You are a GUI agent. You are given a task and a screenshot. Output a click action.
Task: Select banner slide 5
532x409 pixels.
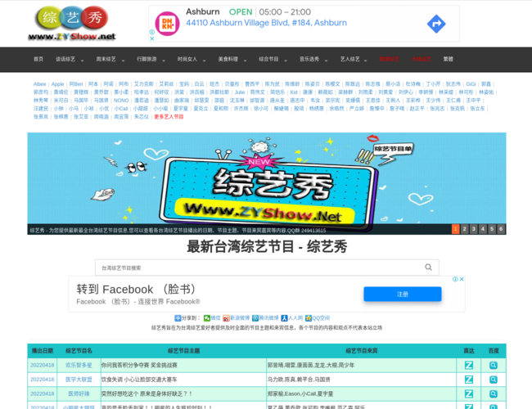pos(492,229)
